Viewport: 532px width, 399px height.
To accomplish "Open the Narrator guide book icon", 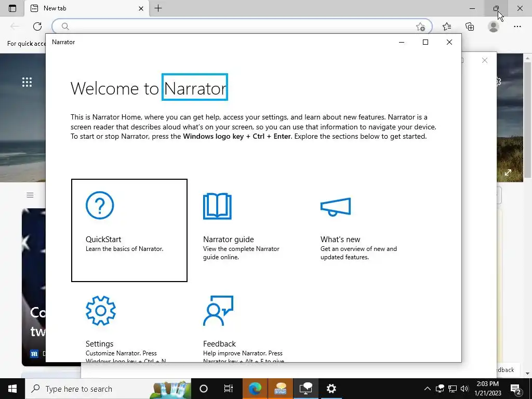I will 217,206.
